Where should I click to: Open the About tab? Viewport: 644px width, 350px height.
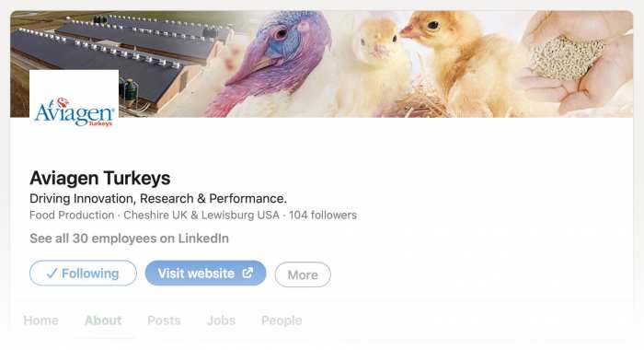[x=103, y=321]
